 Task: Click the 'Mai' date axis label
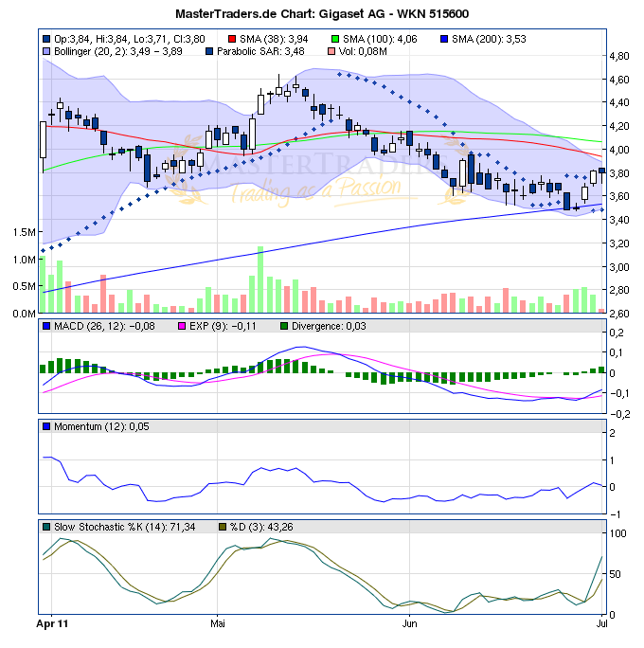point(217,623)
